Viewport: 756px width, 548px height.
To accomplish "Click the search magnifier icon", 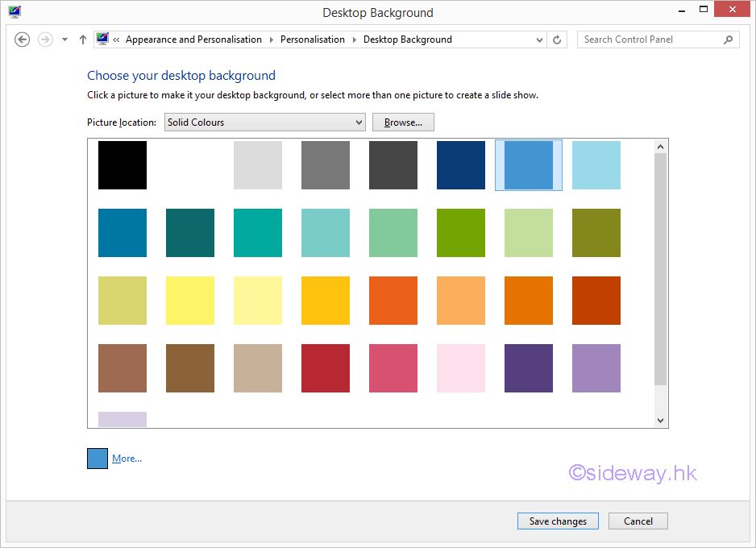I will point(728,39).
